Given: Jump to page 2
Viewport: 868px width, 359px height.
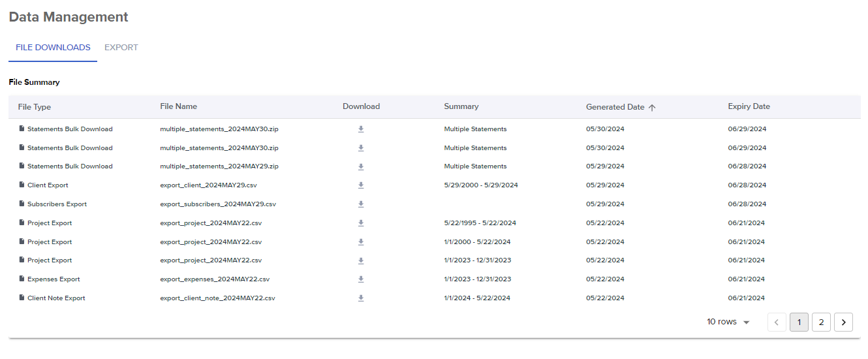Looking at the screenshot, I should click(821, 322).
